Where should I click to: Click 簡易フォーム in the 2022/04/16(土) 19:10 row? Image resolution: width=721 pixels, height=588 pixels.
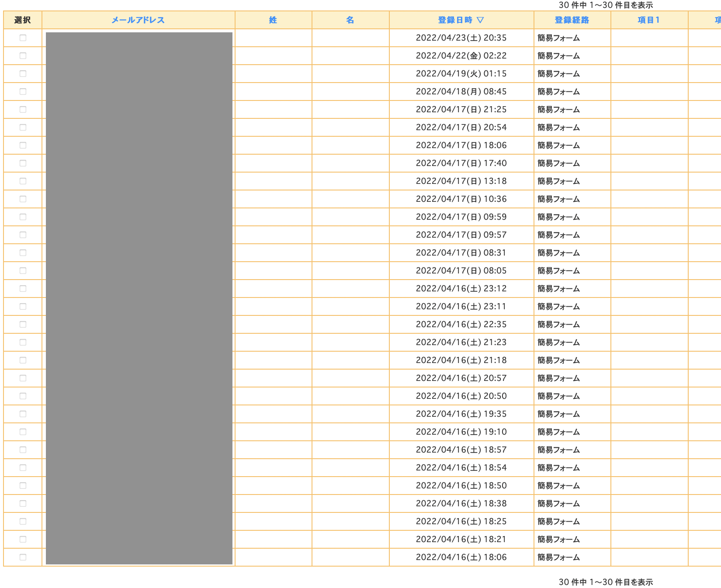(x=559, y=432)
